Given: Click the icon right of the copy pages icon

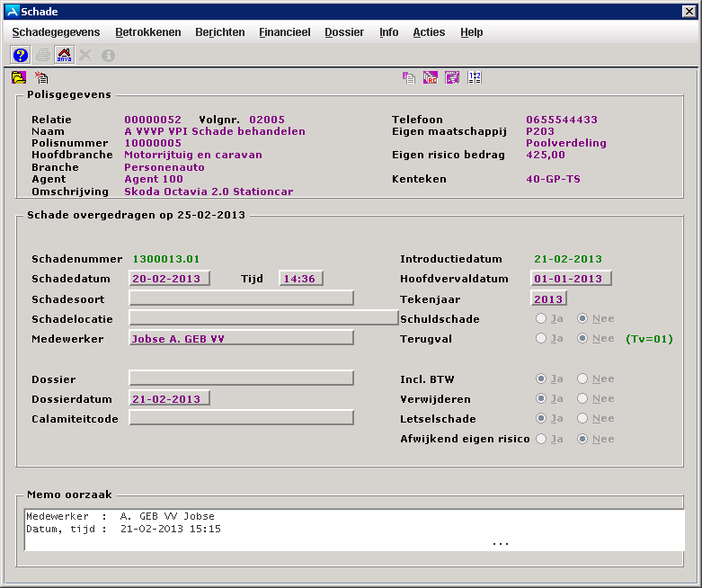Looking at the screenshot, I should tap(431, 78).
